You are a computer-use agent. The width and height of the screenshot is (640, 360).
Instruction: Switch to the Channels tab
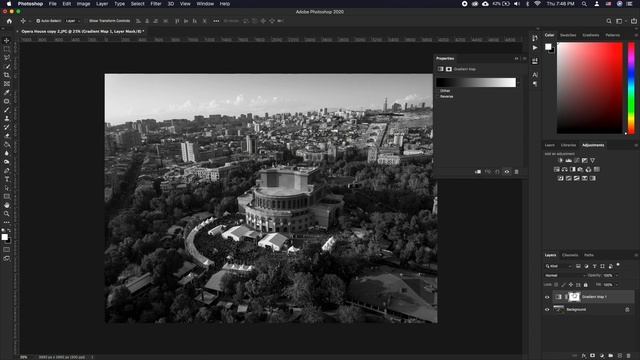tap(570, 255)
